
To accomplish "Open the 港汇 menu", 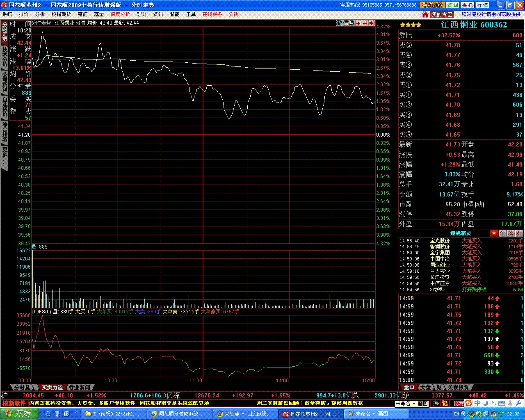I will click(82, 14).
